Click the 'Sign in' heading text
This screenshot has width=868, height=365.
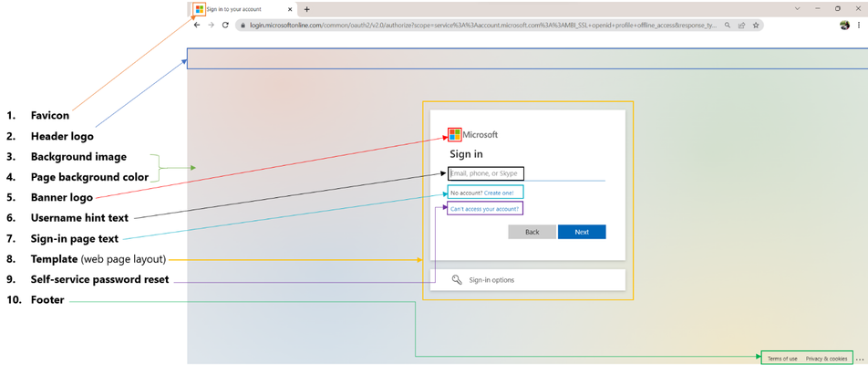pos(466,154)
